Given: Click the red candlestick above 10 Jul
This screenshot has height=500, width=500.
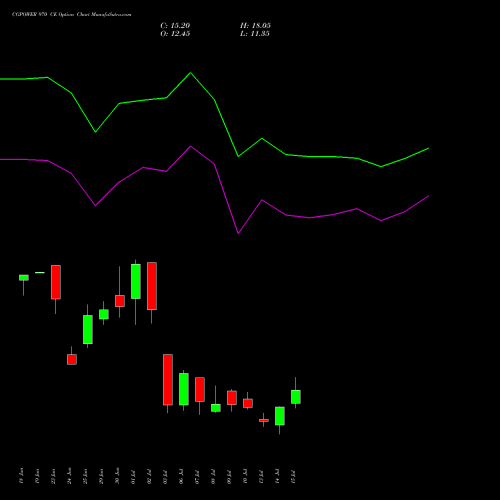Looking at the screenshot, I should (x=248, y=403).
